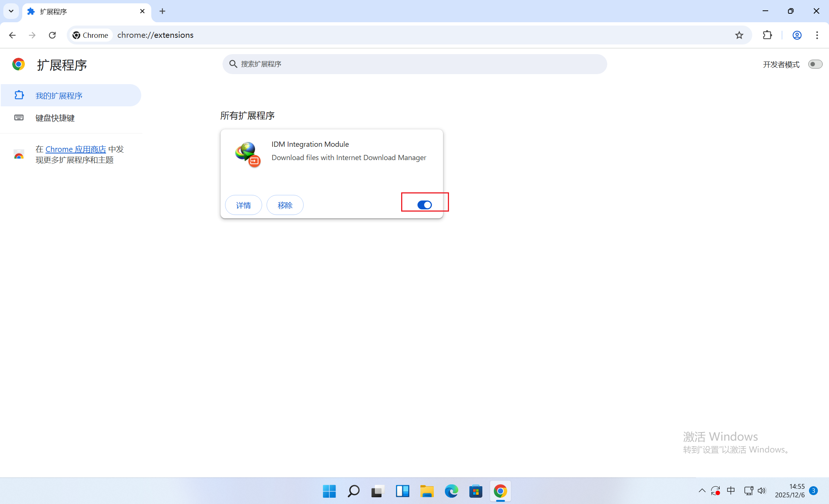
Task: Expand the tab search chevron
Action: (x=11, y=11)
